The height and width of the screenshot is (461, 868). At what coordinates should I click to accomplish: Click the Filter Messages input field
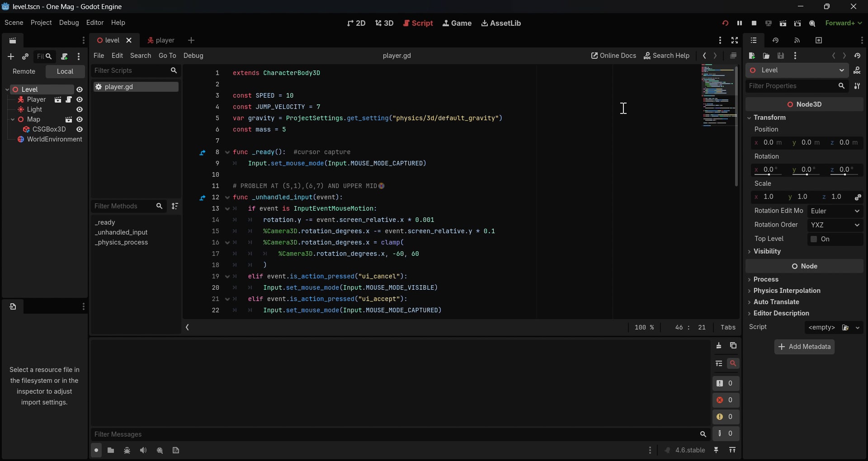pyautogui.click(x=393, y=434)
